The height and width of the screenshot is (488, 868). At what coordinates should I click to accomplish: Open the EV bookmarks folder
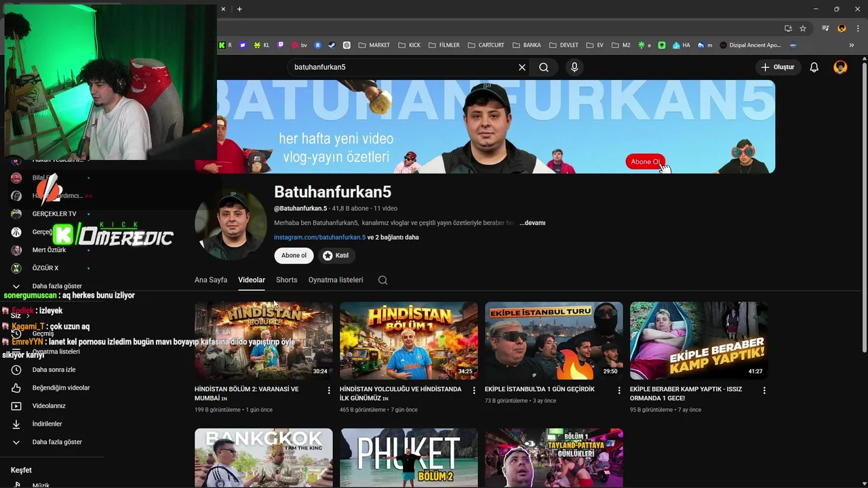(x=595, y=45)
